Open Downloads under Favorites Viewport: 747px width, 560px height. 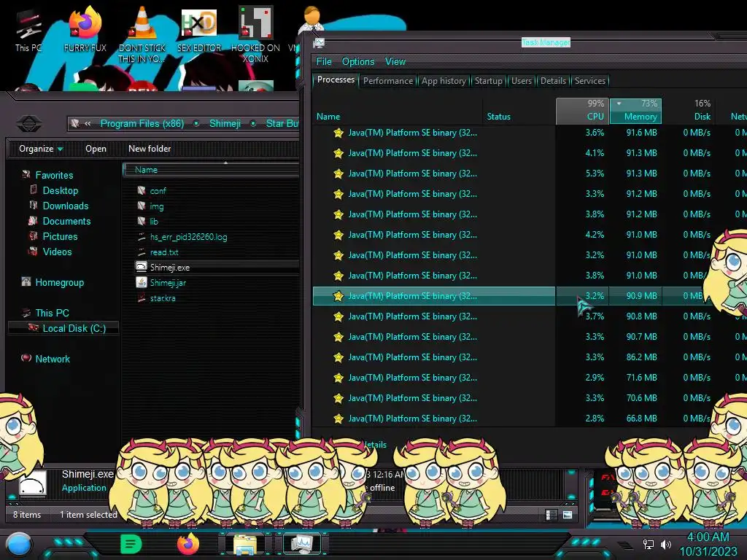click(65, 206)
